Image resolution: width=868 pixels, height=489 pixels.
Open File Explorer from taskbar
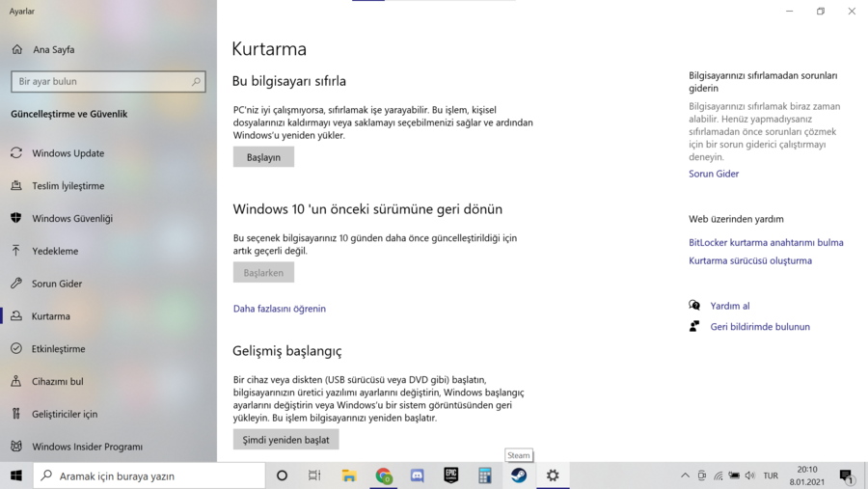349,475
